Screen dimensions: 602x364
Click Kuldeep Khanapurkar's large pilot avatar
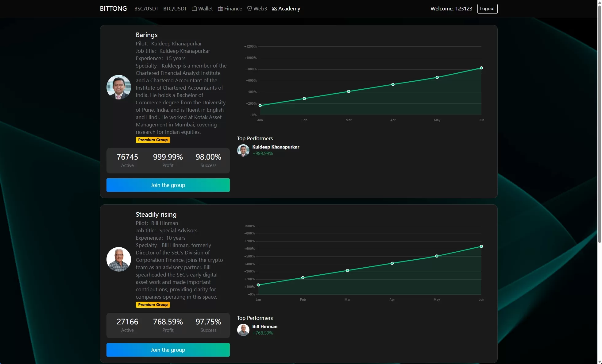coord(119,87)
